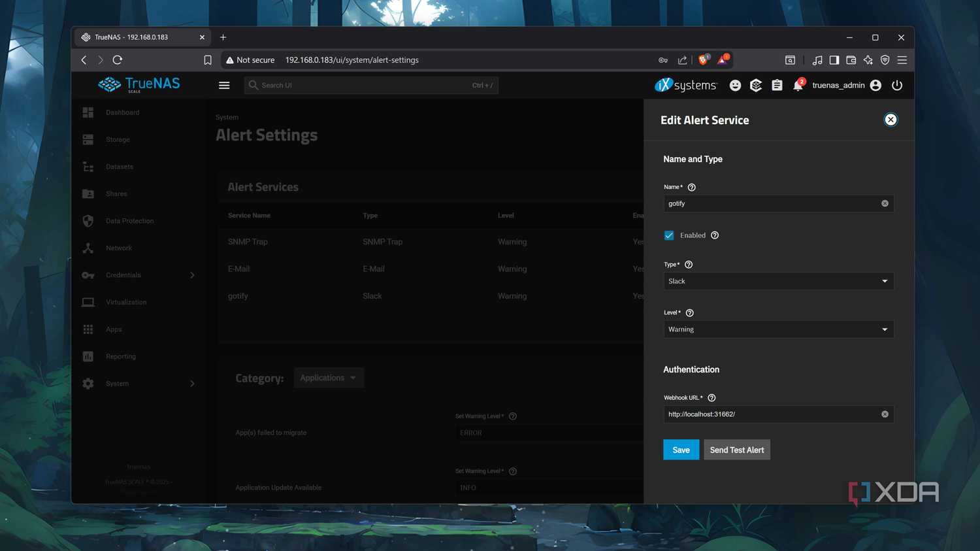This screenshot has width=980, height=551.
Task: Open the Level dropdown set to Warning
Action: 779,329
